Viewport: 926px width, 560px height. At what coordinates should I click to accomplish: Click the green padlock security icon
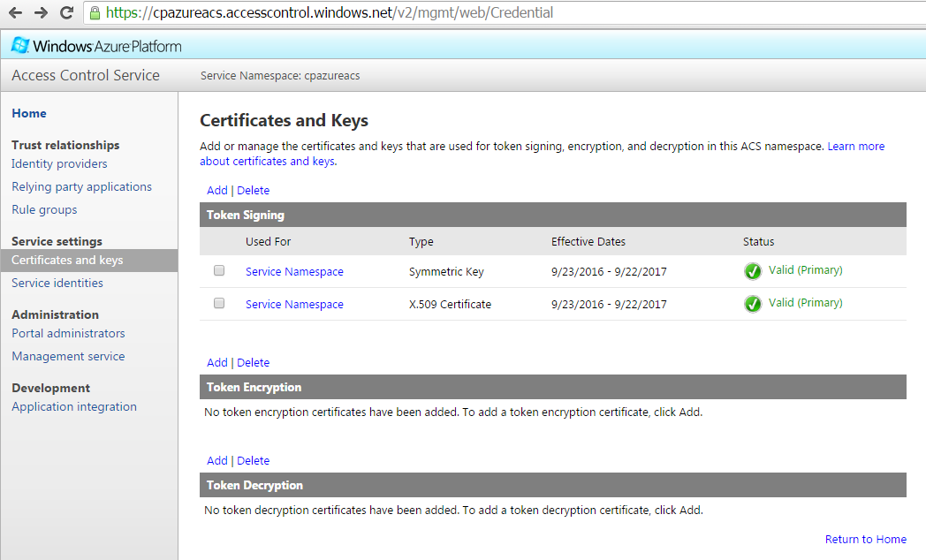[95, 12]
